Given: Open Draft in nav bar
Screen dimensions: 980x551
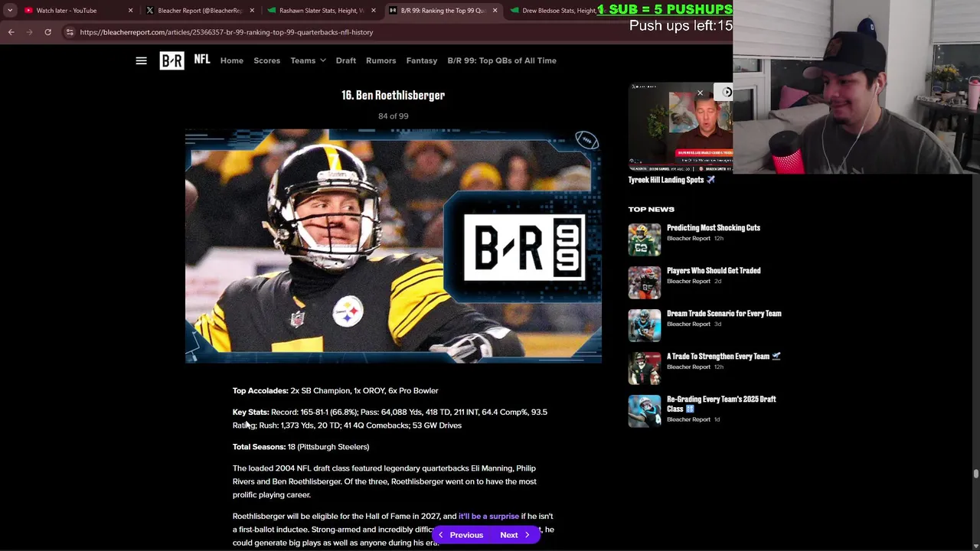Looking at the screenshot, I should (x=346, y=60).
